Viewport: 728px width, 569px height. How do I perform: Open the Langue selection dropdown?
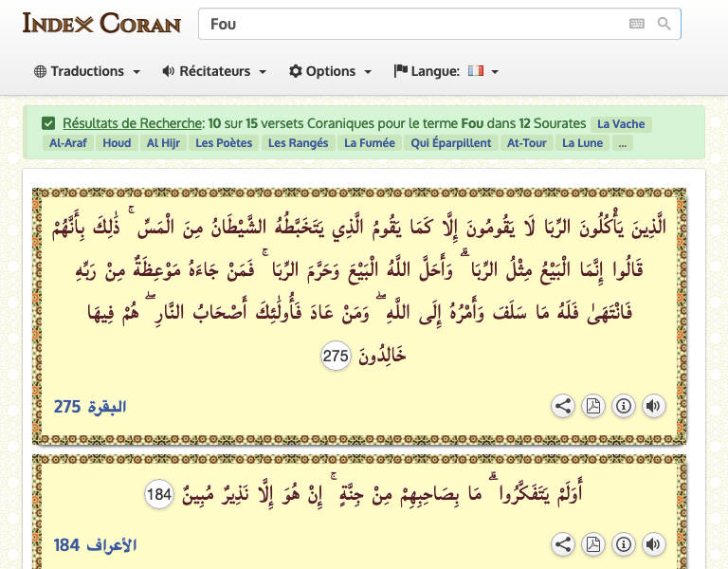[446, 71]
